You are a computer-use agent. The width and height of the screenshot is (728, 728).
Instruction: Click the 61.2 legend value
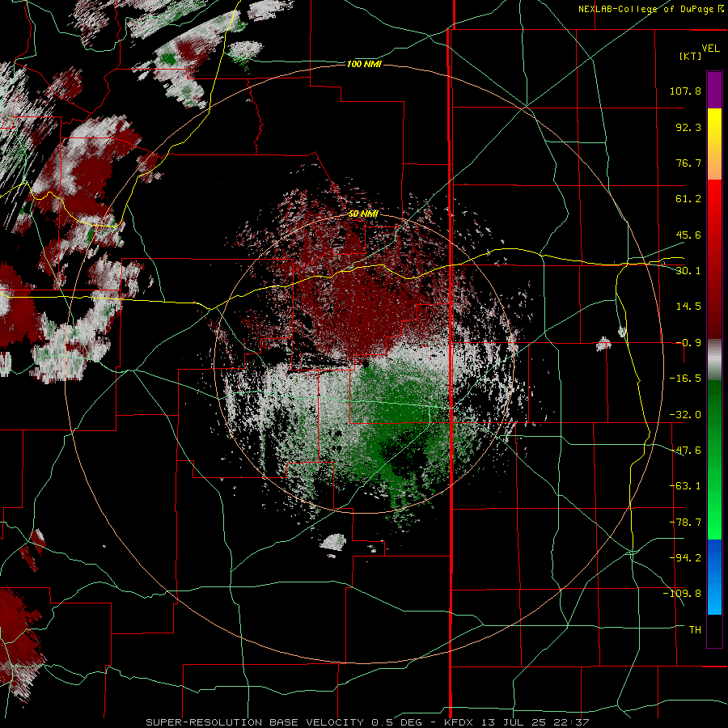click(688, 199)
